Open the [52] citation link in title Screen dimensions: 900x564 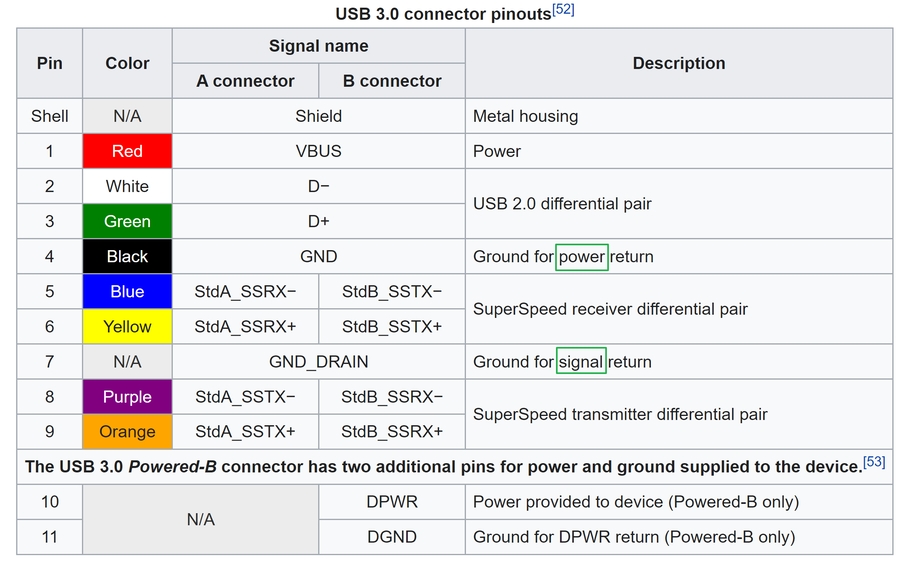point(563,11)
